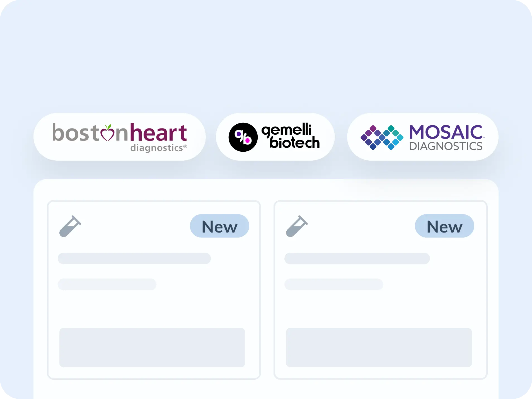Image resolution: width=532 pixels, height=399 pixels.
Task: Click the long title placeholder in left card
Action: point(134,258)
